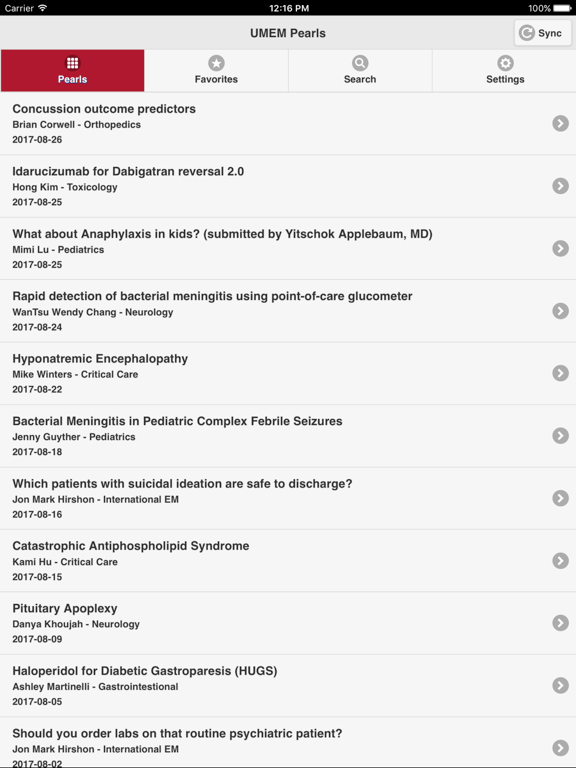Open Rapid detection of bacterial meningitis pearl

(x=288, y=311)
